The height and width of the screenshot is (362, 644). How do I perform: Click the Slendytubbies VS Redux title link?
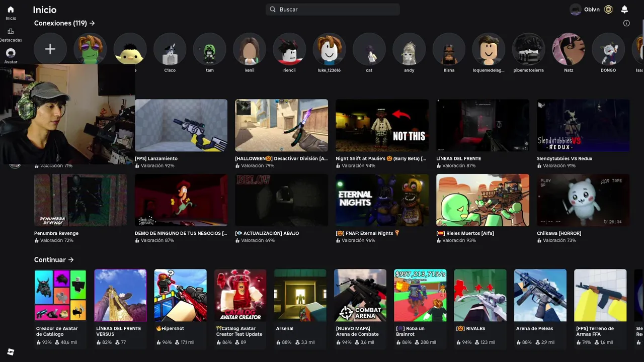(565, 158)
